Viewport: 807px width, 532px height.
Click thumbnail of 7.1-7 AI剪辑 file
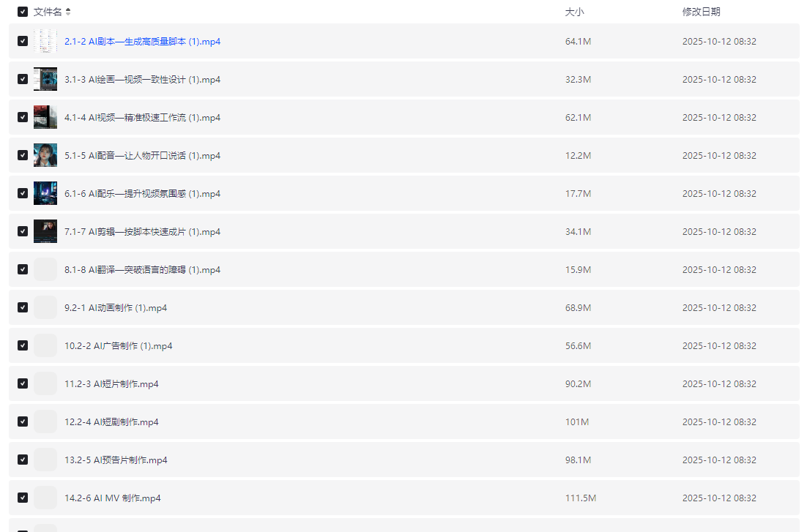tap(45, 231)
